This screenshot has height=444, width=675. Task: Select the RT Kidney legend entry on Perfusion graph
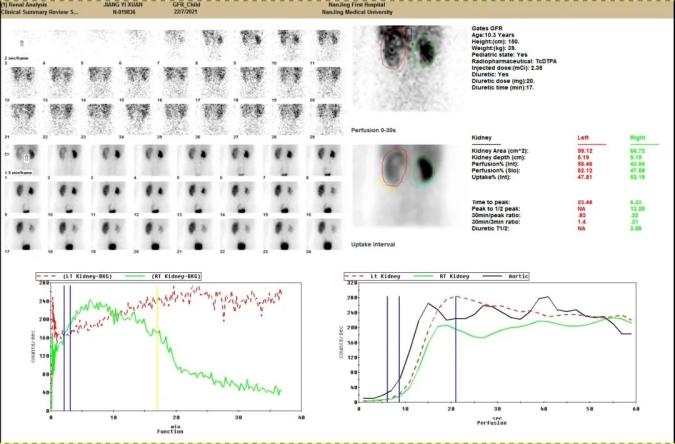coord(442,276)
